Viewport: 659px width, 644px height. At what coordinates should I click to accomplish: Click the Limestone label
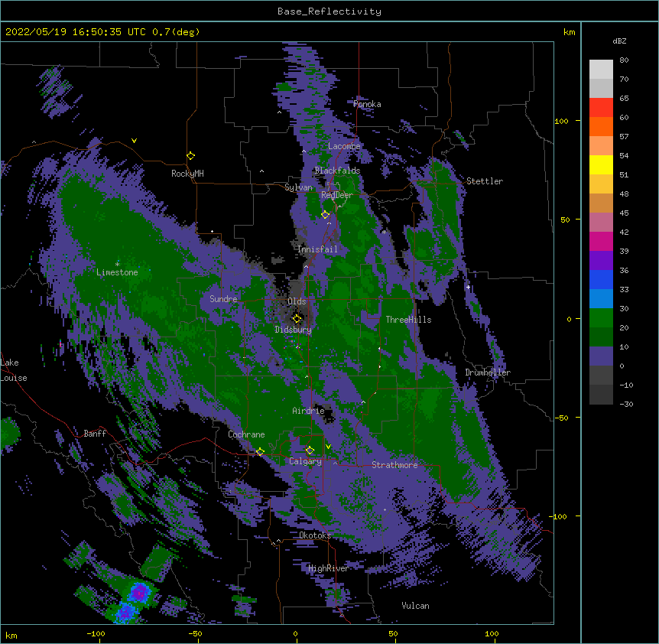click(x=117, y=272)
